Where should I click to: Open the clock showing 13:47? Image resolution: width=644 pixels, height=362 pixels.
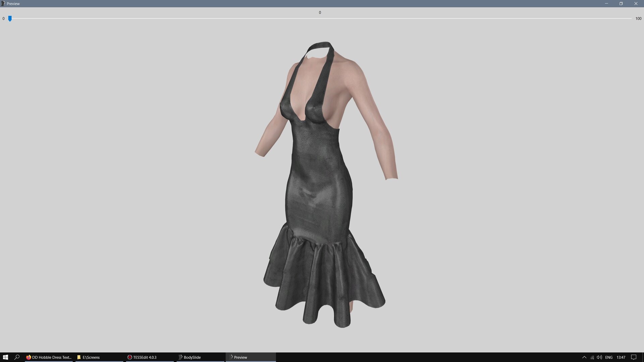click(x=621, y=357)
